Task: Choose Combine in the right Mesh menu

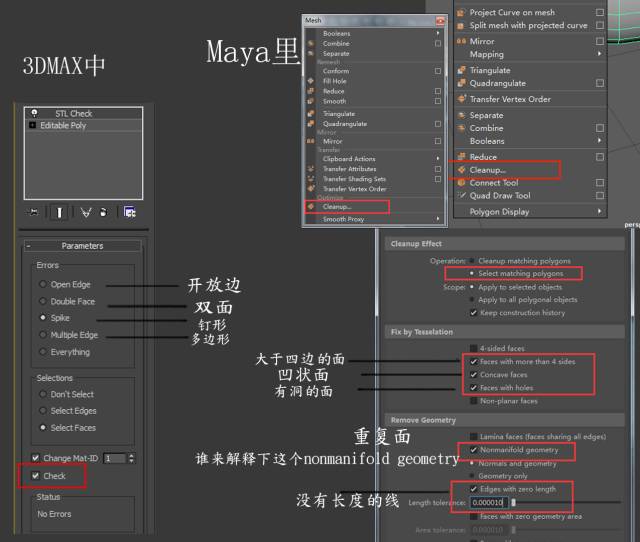Action: pyautogui.click(x=486, y=128)
